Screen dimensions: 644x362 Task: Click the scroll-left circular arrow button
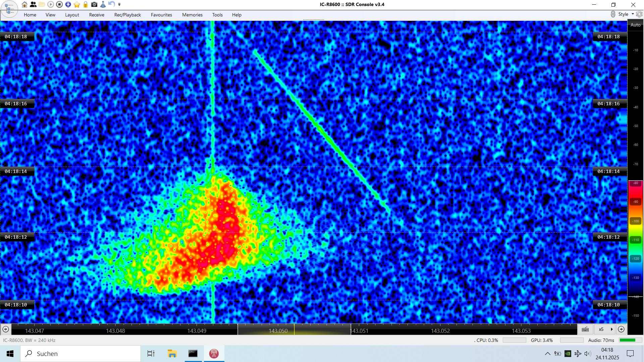(6, 329)
